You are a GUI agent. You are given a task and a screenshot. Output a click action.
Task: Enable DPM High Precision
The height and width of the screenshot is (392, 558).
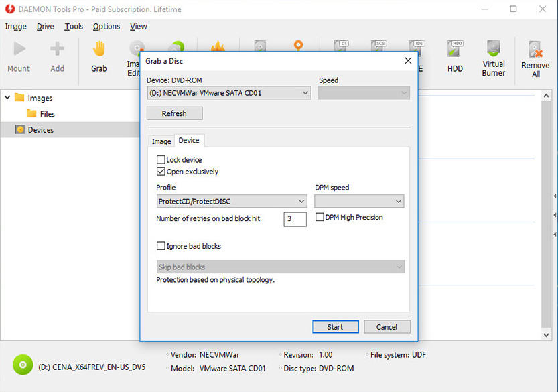click(x=320, y=217)
